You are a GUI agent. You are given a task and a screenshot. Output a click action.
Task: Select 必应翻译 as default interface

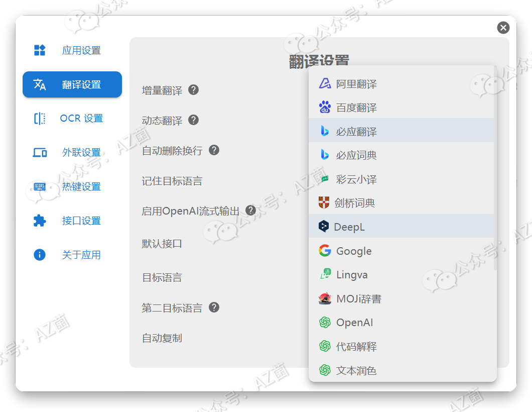coord(401,131)
